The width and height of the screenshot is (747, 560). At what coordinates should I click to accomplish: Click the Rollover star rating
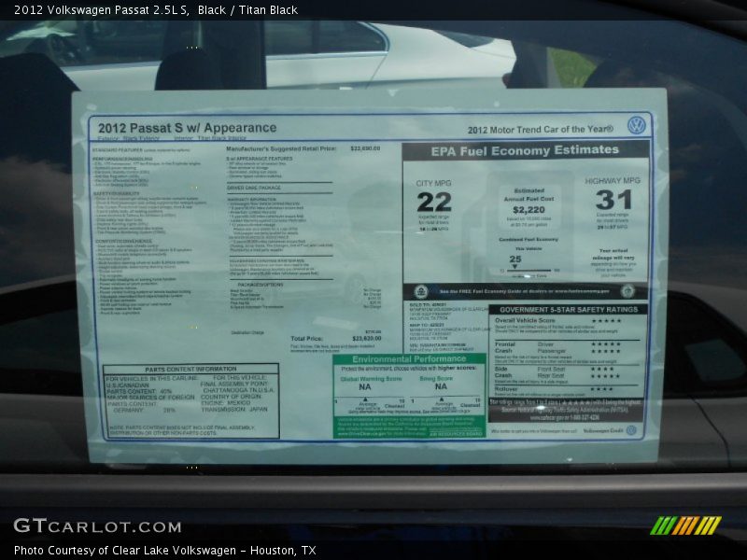point(602,389)
